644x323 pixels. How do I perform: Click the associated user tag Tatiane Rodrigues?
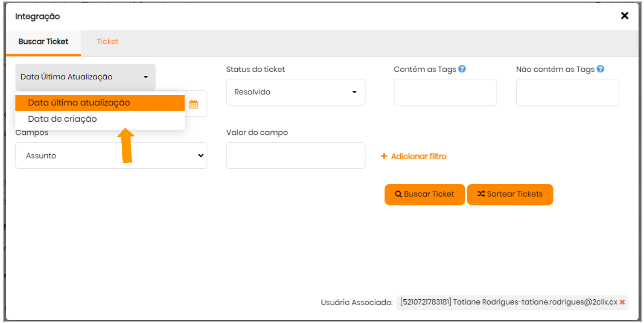coord(508,302)
